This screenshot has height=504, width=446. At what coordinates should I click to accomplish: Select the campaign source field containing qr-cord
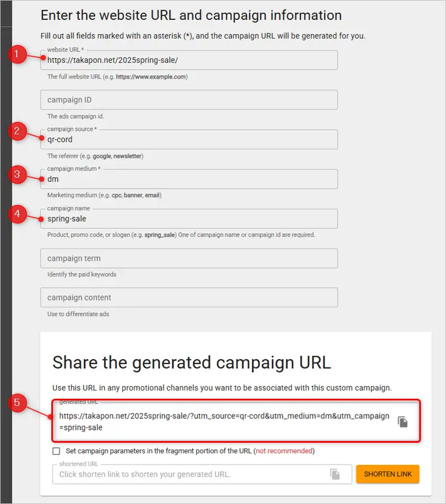[x=190, y=140]
